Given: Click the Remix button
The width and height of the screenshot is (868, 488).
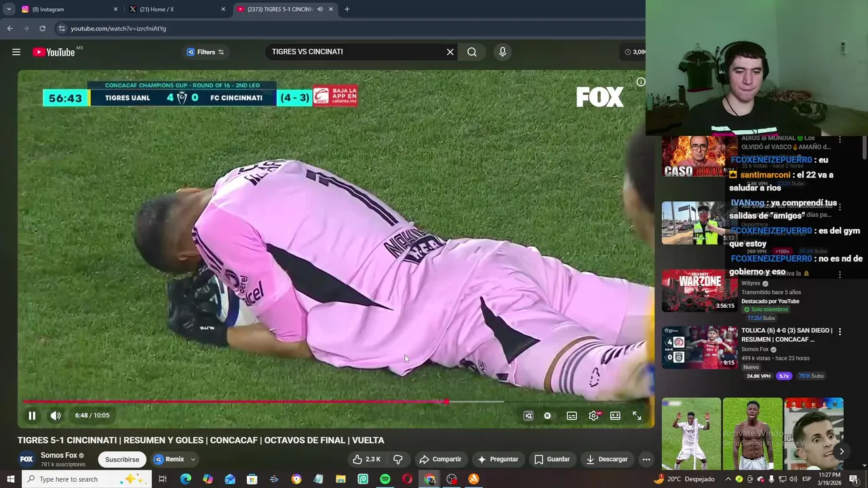Looking at the screenshot, I should coord(169,460).
